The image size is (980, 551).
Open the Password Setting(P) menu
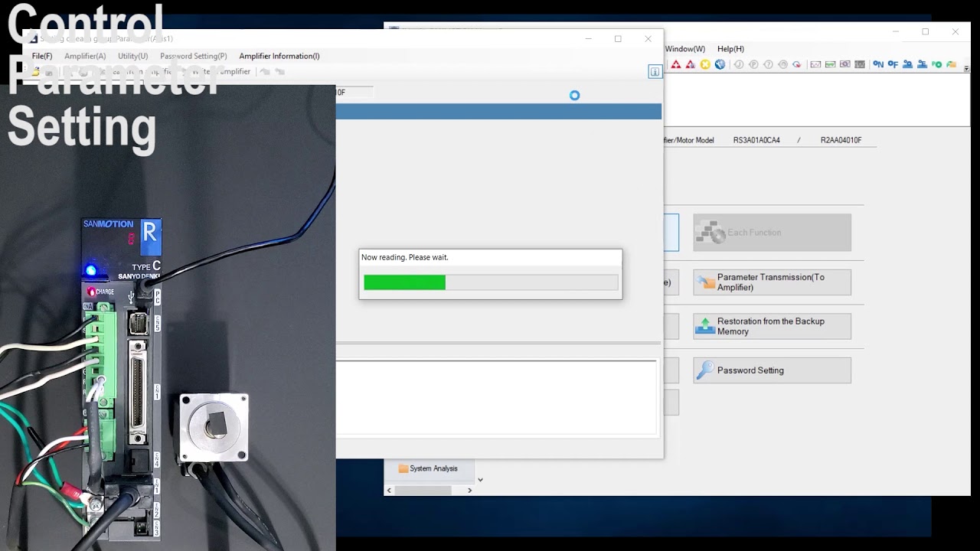(x=193, y=56)
